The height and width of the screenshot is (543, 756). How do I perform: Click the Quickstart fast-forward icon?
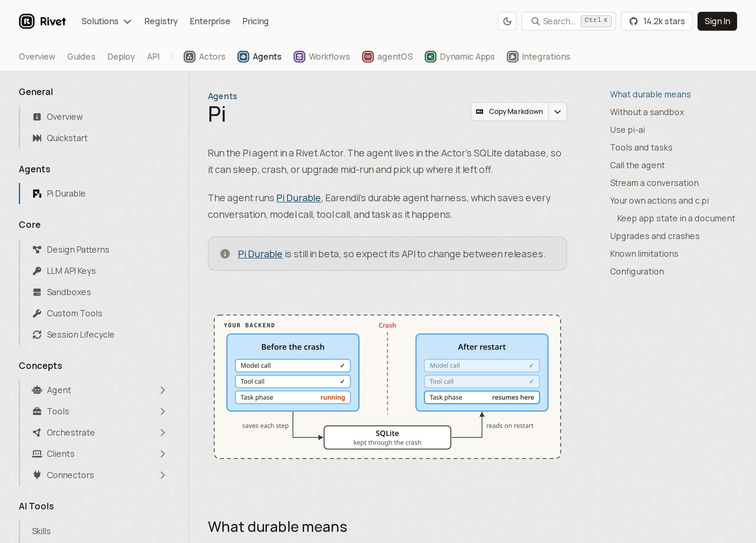click(37, 138)
